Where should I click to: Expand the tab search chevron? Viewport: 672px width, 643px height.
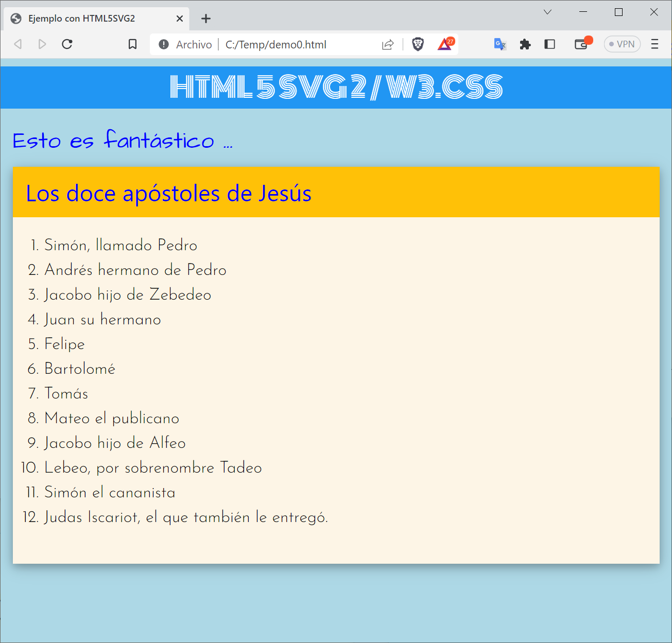(x=547, y=12)
